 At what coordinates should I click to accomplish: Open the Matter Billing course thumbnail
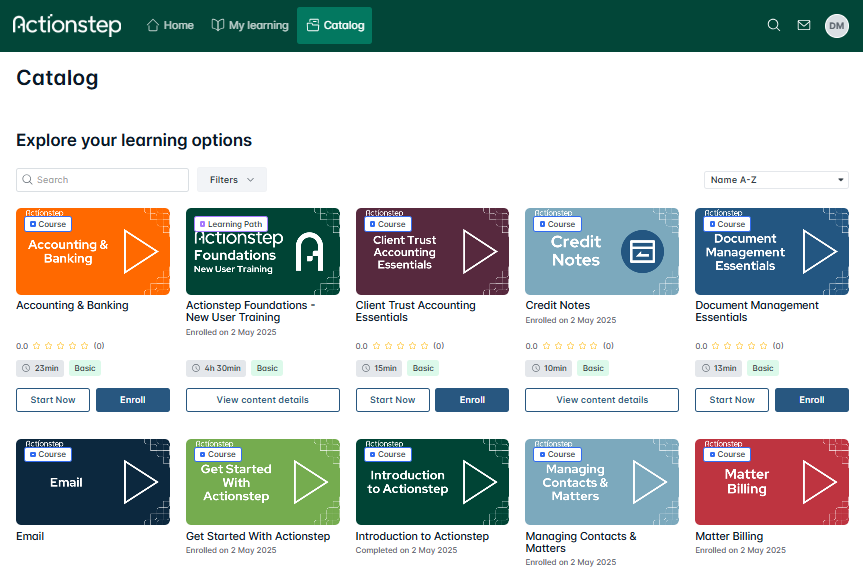coord(772,482)
